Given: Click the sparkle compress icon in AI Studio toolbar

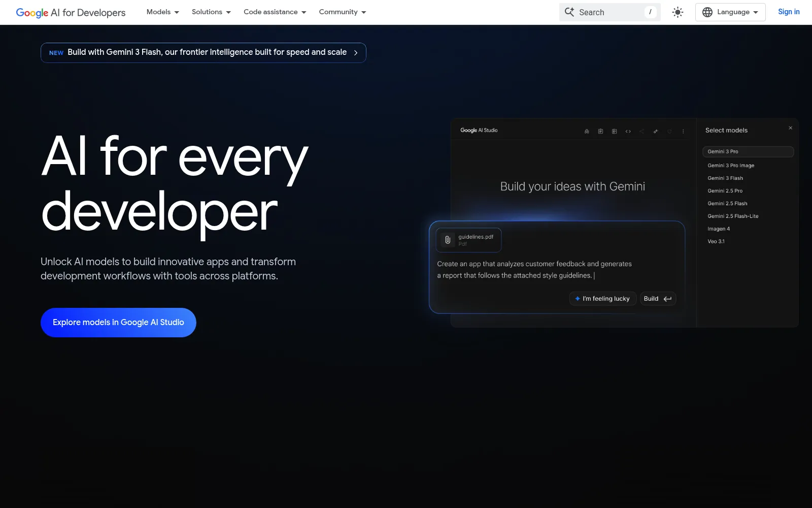Looking at the screenshot, I should click(x=656, y=131).
